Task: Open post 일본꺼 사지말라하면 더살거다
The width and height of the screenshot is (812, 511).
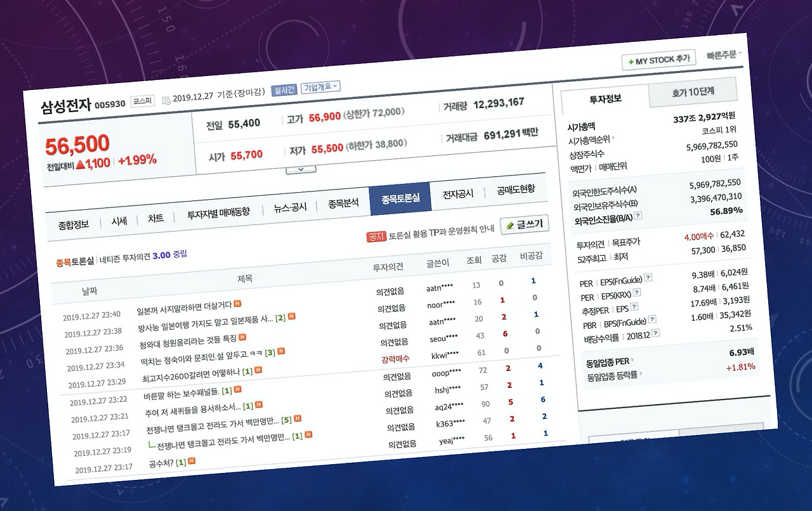Action: tap(184, 307)
